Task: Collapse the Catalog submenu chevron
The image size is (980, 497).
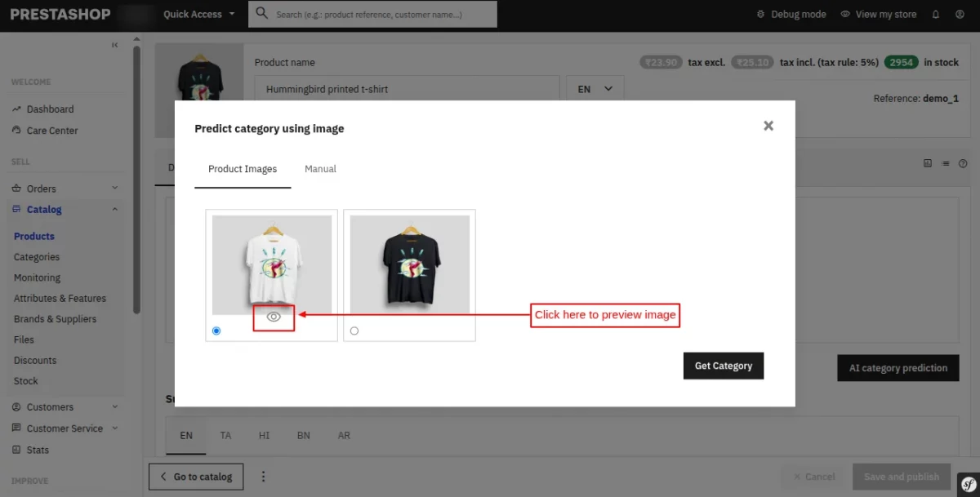Action: pyautogui.click(x=115, y=209)
